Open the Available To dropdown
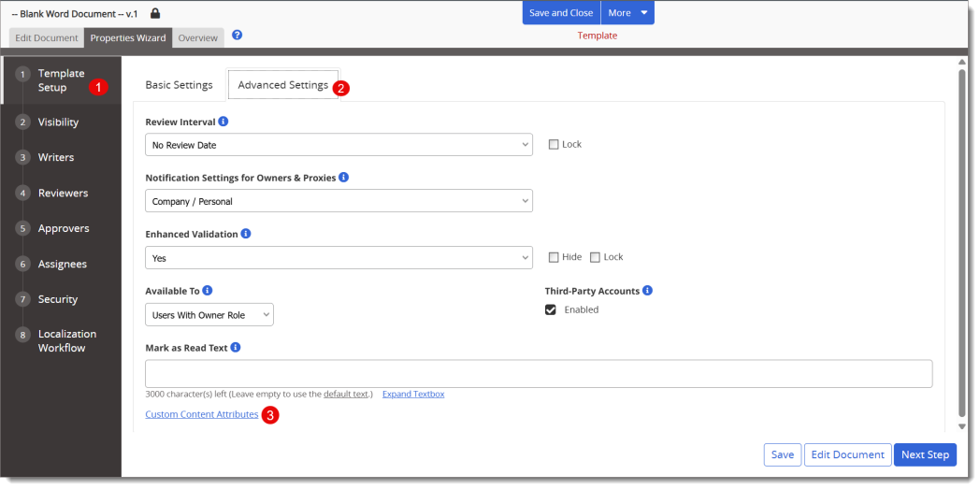The height and width of the screenshot is (489, 980). pyautogui.click(x=209, y=315)
